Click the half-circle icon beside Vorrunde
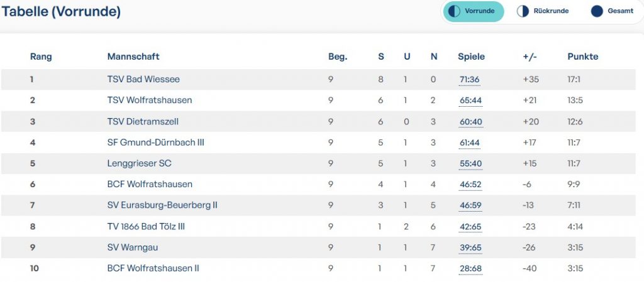Image resolution: width=644 pixels, height=282 pixels. tap(453, 11)
